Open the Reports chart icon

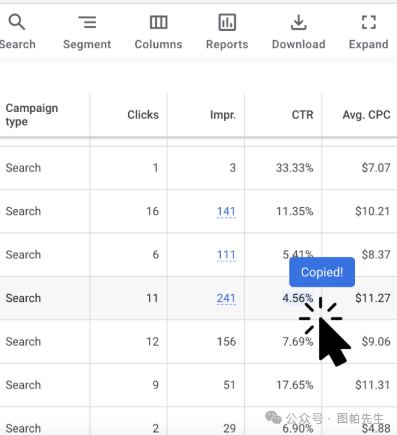(227, 22)
